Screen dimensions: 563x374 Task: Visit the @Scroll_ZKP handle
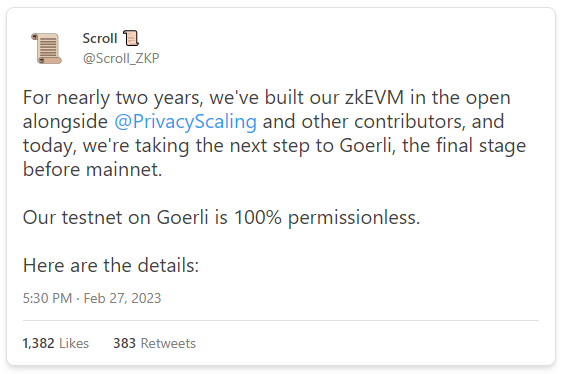(121, 58)
